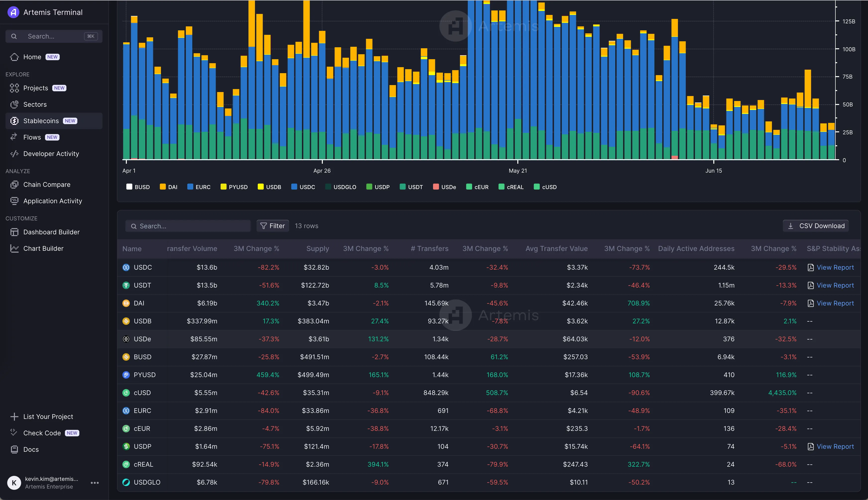Sort by Name column header
Screen dimensions: 868x500
pyautogui.click(x=132, y=249)
